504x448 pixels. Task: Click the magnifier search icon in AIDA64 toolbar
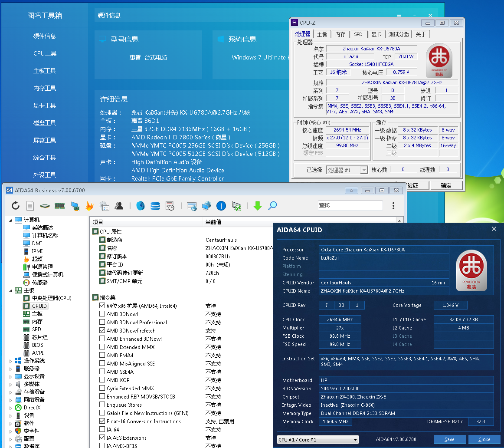272,206
